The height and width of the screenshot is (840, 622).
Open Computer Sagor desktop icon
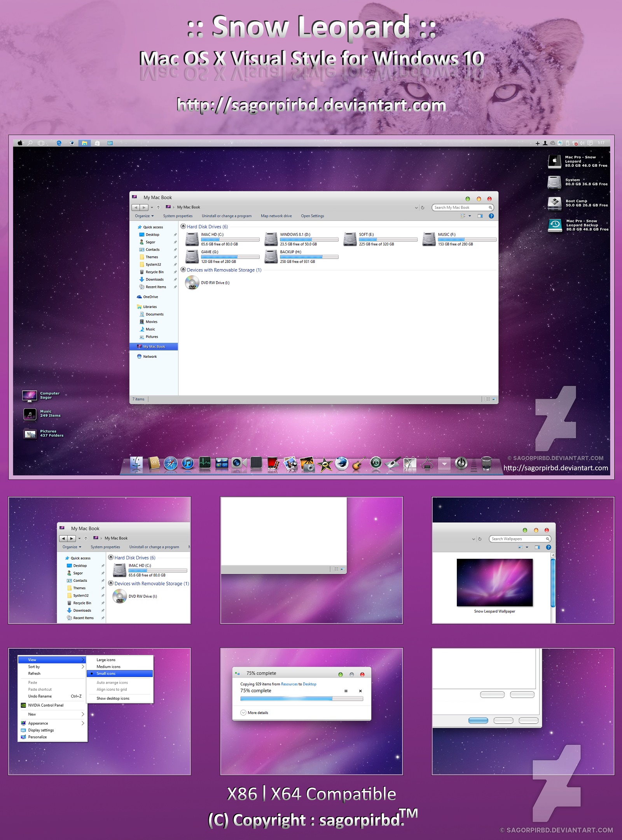point(30,395)
